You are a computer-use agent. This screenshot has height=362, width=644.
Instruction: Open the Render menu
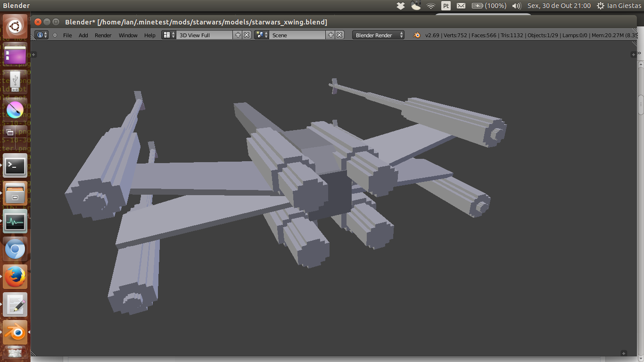click(x=103, y=35)
